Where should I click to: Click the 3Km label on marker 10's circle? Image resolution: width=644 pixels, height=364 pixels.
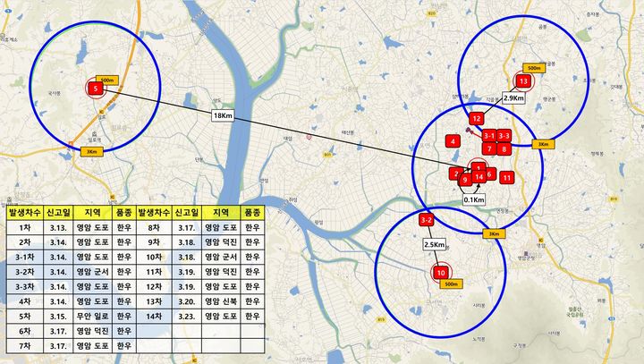point(494,233)
